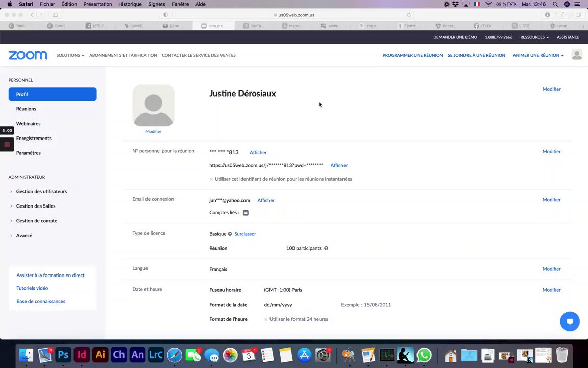Click the Wi-Fi icon in menu bar
Viewport: 588px width, 368px height.
tap(488, 4)
